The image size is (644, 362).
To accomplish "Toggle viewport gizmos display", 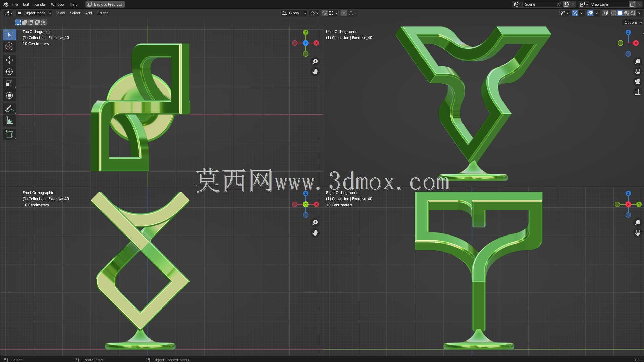I will pos(575,13).
